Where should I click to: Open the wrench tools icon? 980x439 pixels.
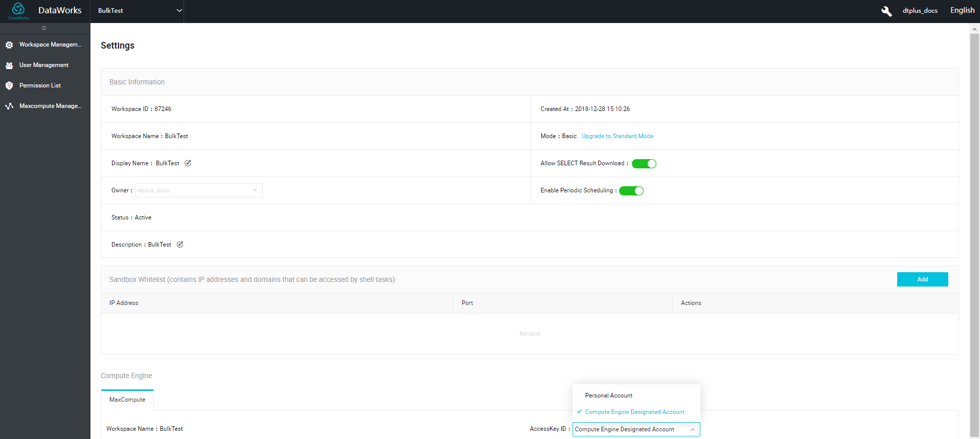(886, 11)
